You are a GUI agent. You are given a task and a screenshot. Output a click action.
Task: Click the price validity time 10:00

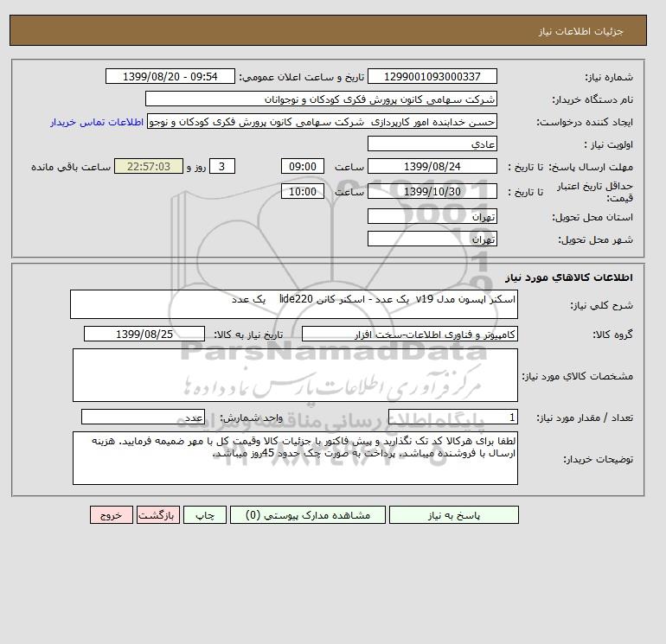tap(303, 191)
